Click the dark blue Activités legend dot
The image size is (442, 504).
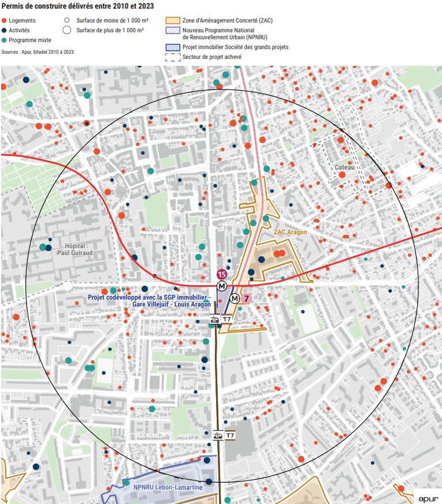point(4,30)
